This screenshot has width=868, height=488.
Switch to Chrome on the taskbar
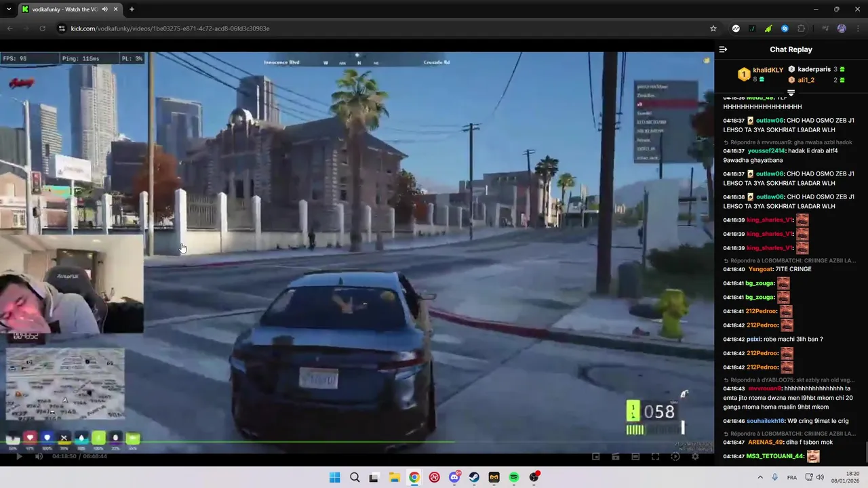(x=414, y=477)
